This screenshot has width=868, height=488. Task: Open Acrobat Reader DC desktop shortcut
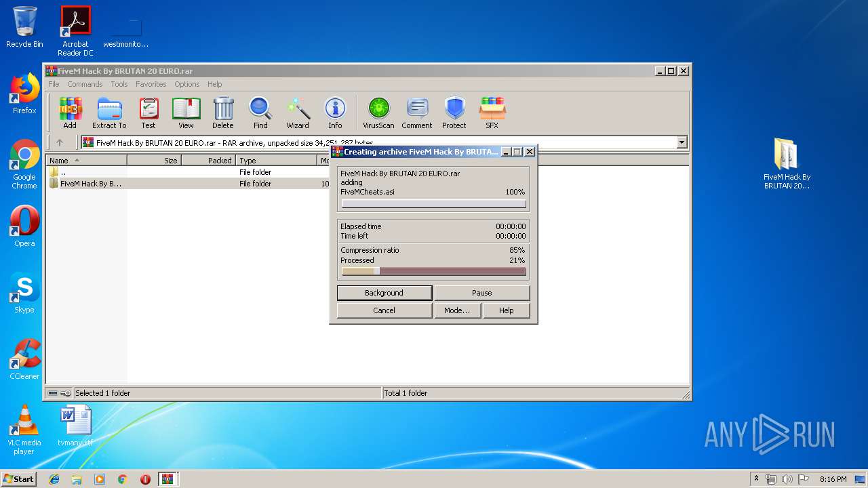[75, 31]
